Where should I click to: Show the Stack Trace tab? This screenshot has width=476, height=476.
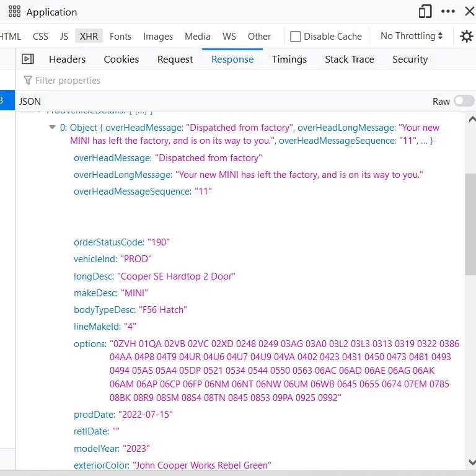(349, 59)
